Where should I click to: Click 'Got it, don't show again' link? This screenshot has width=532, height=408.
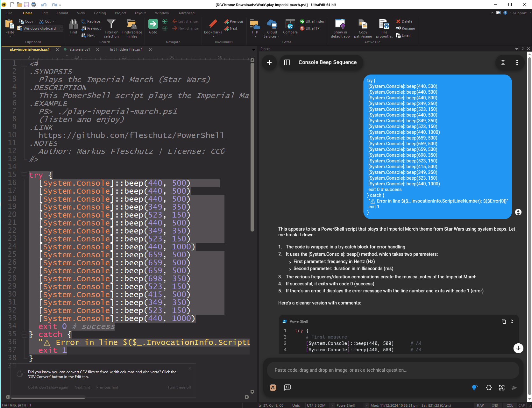tap(48, 387)
